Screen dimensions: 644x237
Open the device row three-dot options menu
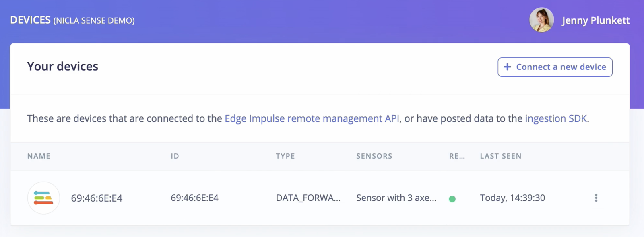[x=596, y=198]
